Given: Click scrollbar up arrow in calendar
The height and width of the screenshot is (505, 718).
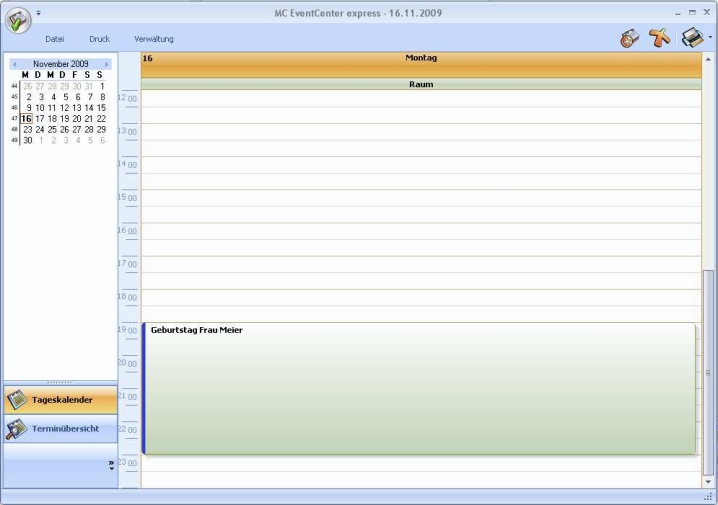Looking at the screenshot, I should coord(709,58).
